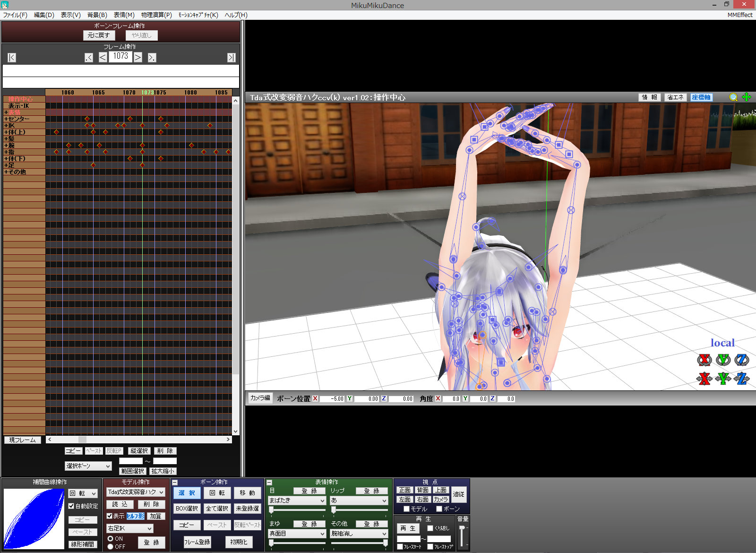Viewport: 756px width, 553px height.
Task: Expand the まばたき eye expression dropdown
Action: click(x=322, y=501)
